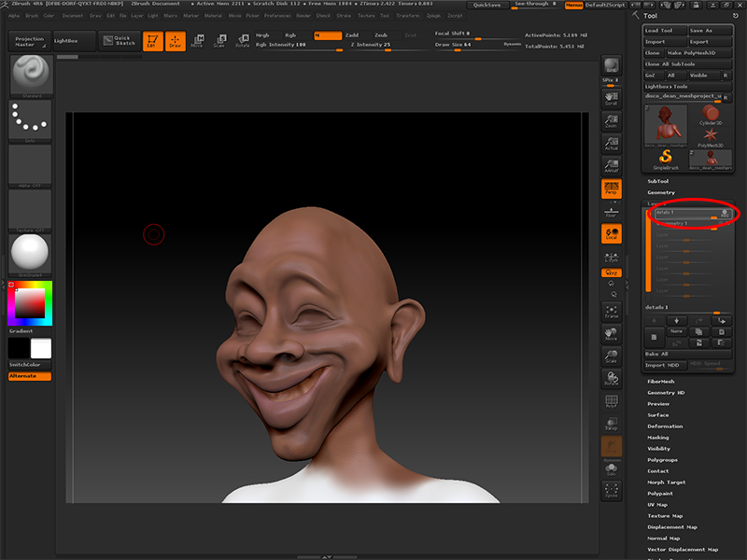Expand the SubTool section
Screen dimensions: 747x560
point(657,181)
